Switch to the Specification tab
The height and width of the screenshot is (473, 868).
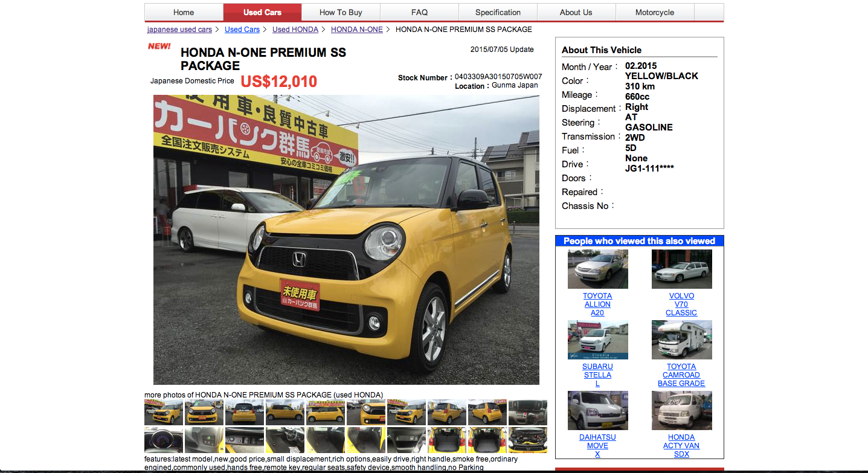[x=498, y=12]
